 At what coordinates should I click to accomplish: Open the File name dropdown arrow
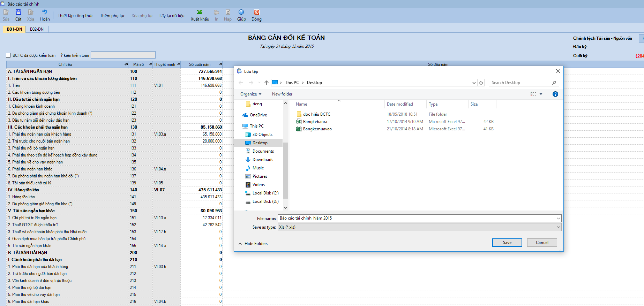[x=558, y=219]
